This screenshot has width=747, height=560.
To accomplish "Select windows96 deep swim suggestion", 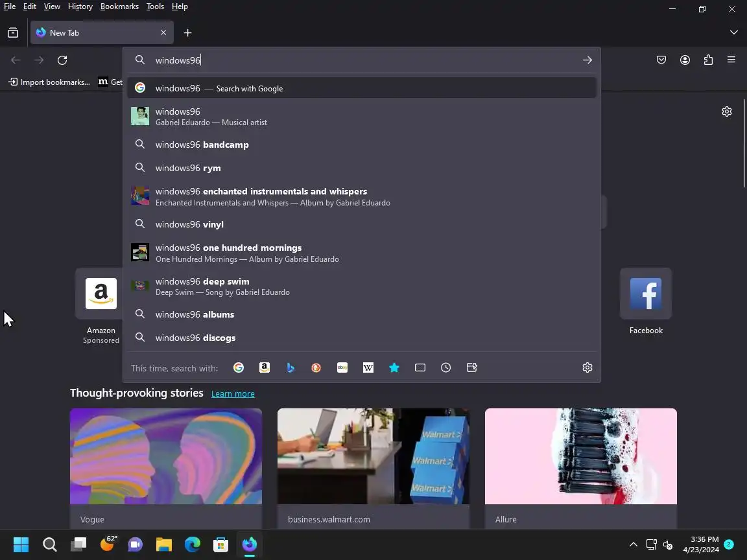I will coord(362,286).
